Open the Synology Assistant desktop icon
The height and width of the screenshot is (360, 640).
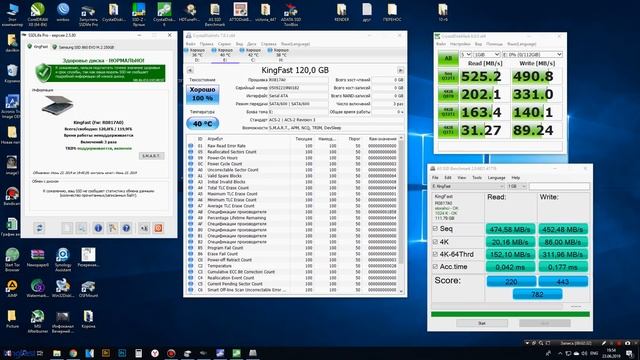tap(63, 259)
